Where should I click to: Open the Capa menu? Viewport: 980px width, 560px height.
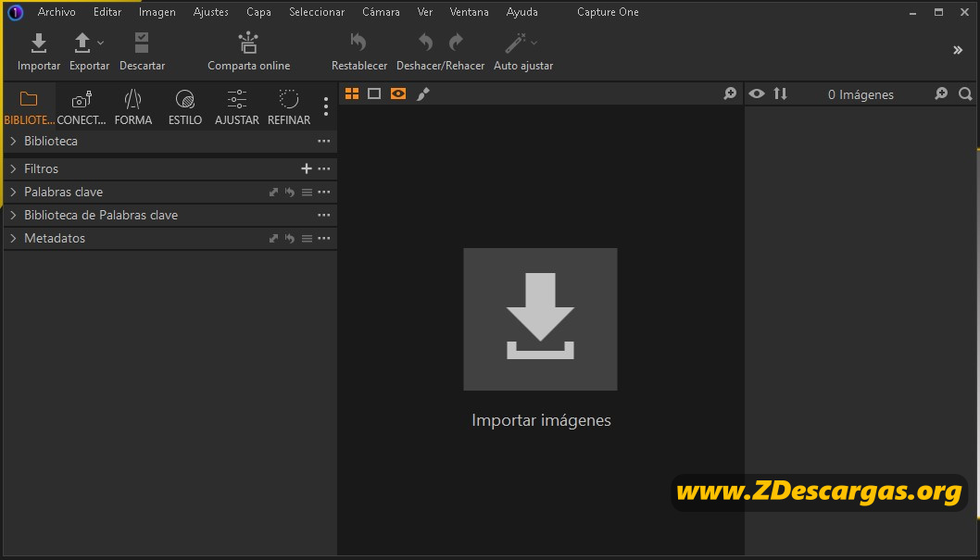[258, 12]
